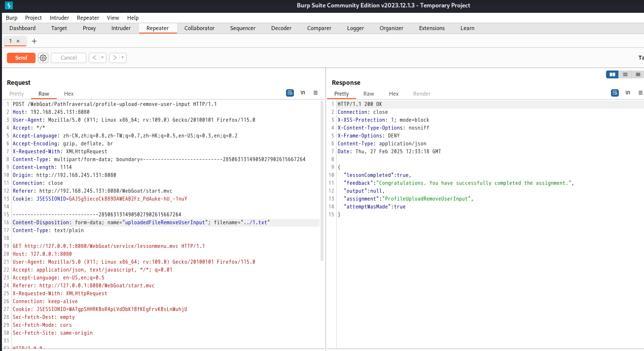Go forward to next request with > arrow
This screenshot has width=644, height=351.
point(114,58)
